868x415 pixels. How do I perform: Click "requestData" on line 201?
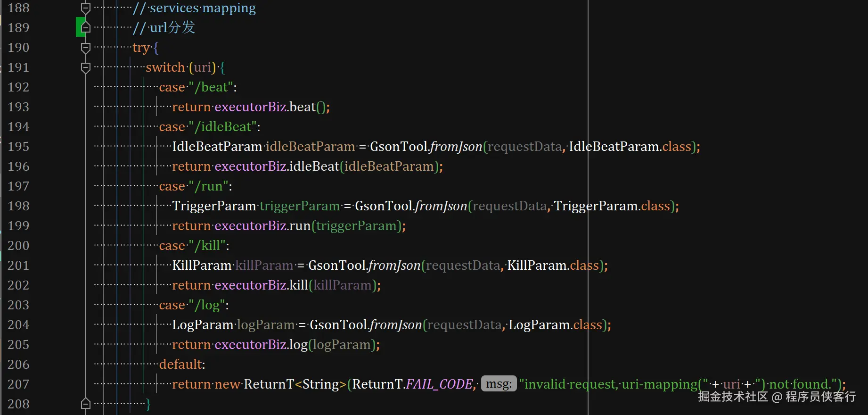pos(463,266)
